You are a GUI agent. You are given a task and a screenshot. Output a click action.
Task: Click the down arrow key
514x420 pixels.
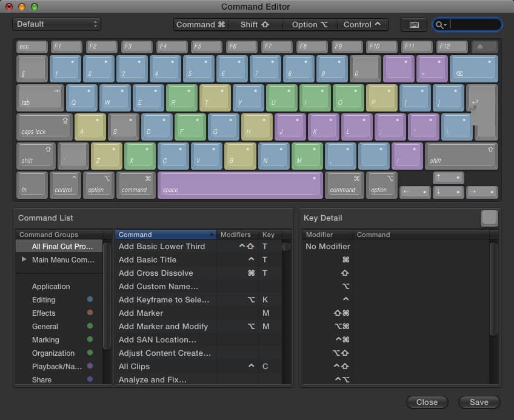(449, 192)
